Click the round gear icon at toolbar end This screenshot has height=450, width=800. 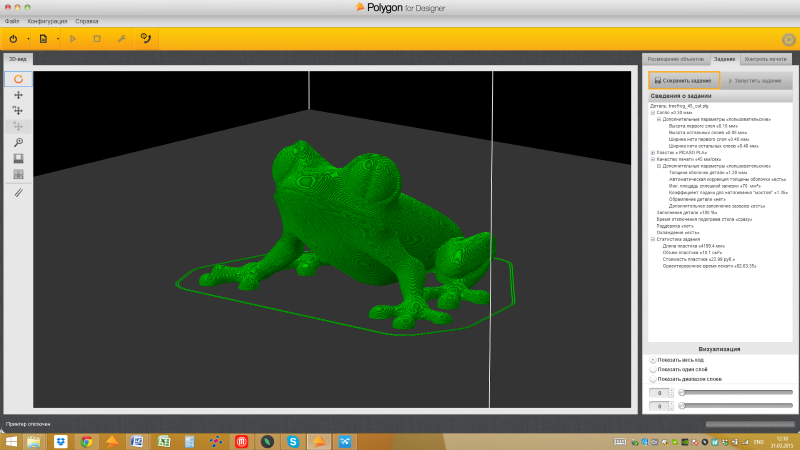[x=789, y=39]
